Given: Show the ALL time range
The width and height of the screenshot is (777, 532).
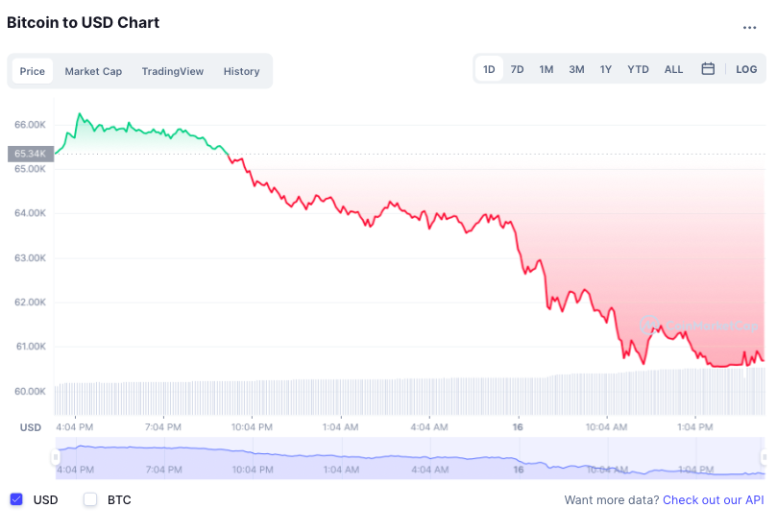Looking at the screenshot, I should [674, 69].
